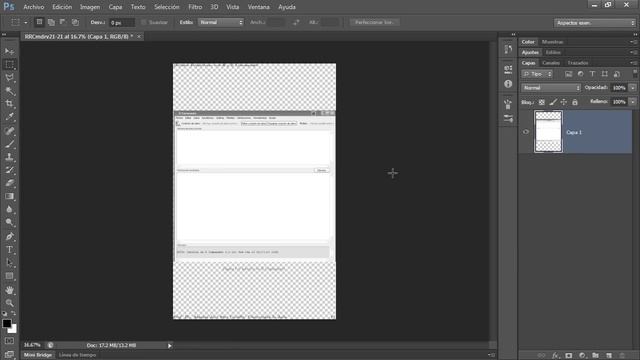640x360 pixels.
Task: Open the tool preset picker arrow
Action: pyautogui.click(x=25, y=22)
